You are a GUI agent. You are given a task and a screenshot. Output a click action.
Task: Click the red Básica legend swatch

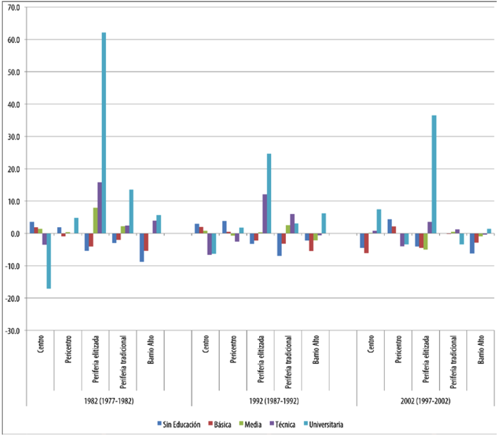(211, 424)
